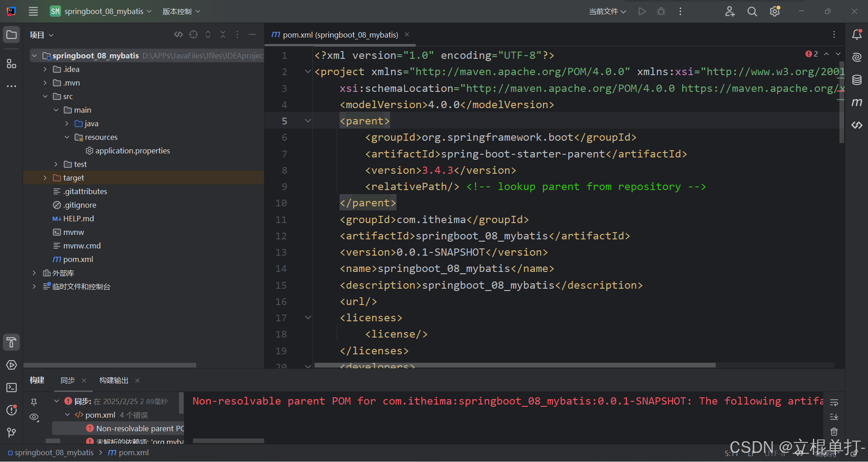Expand the 外部库 node

pyautogui.click(x=34, y=273)
